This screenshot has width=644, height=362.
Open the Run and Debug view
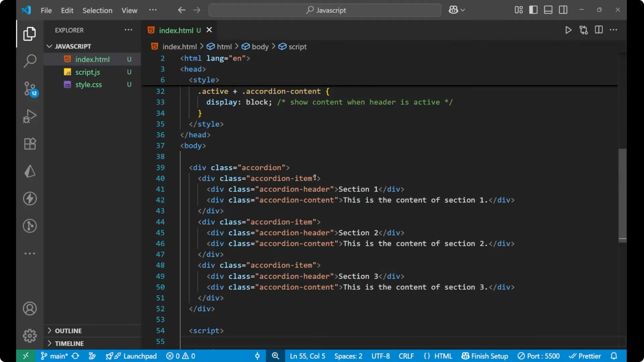pyautogui.click(x=30, y=116)
